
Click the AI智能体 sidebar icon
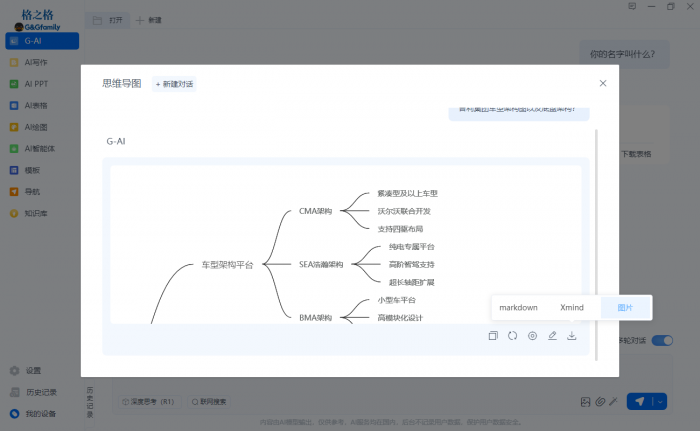tap(14, 149)
